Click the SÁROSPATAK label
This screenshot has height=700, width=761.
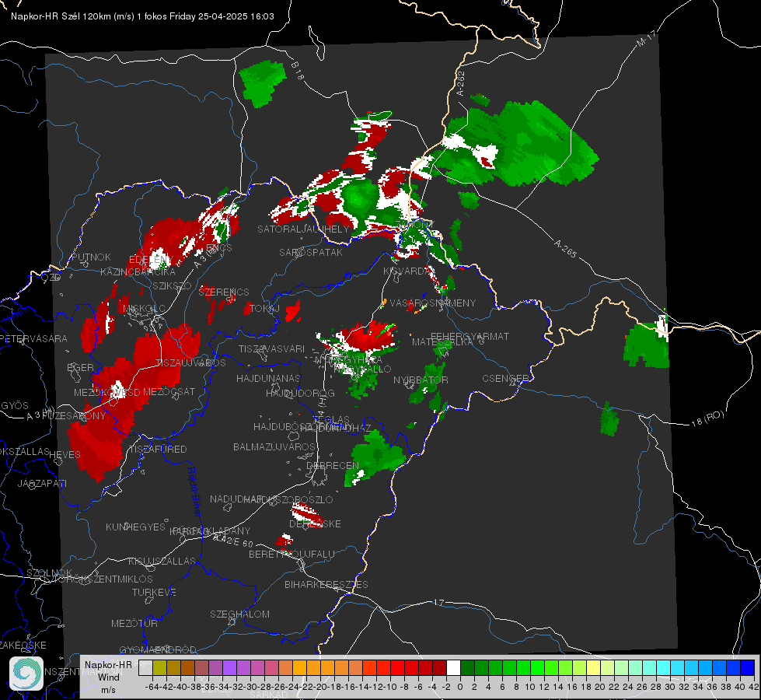(x=311, y=252)
